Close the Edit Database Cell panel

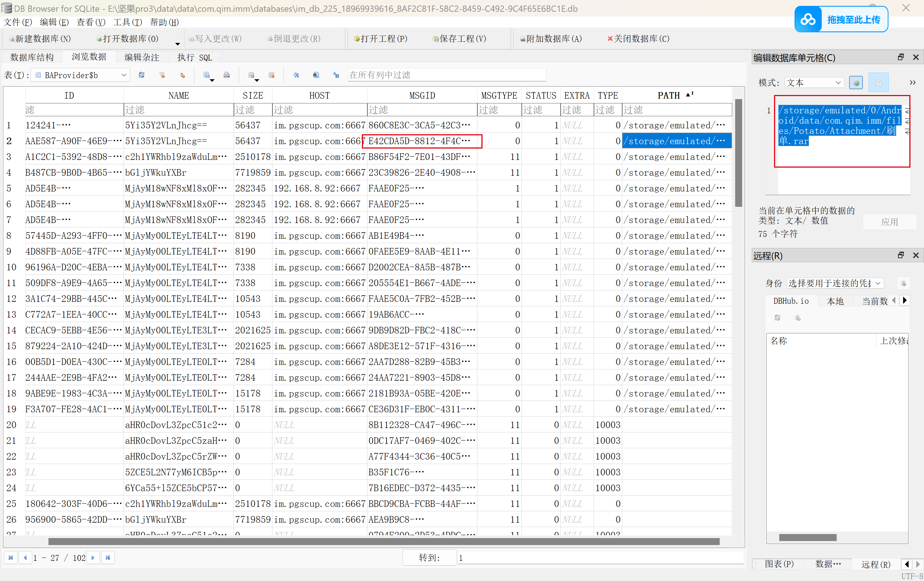(x=916, y=57)
